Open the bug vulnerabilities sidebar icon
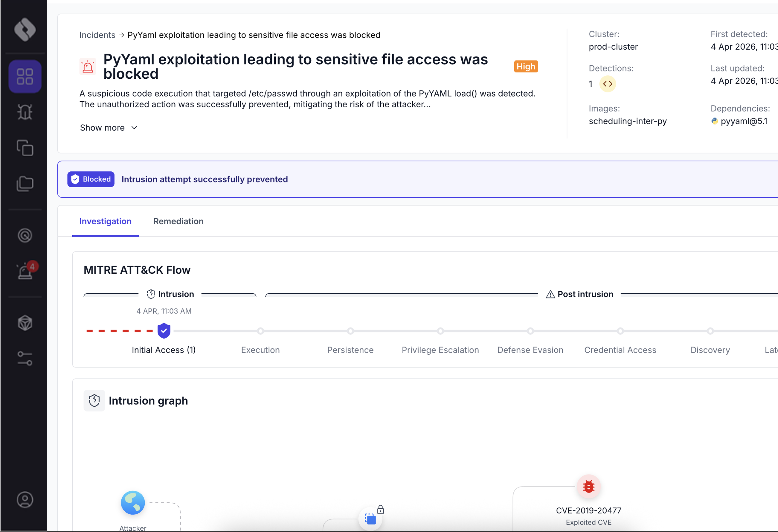 pyautogui.click(x=25, y=112)
